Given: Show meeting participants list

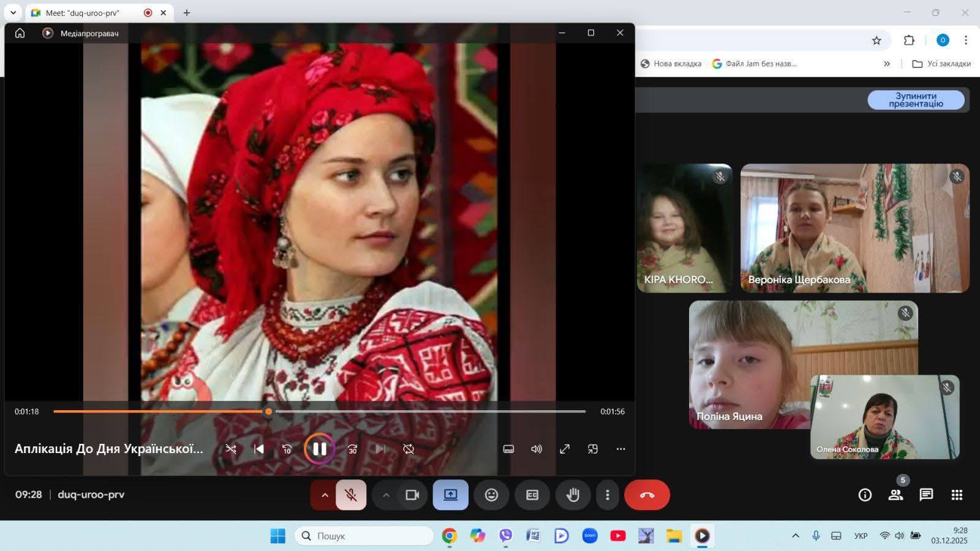Looking at the screenshot, I should point(895,495).
